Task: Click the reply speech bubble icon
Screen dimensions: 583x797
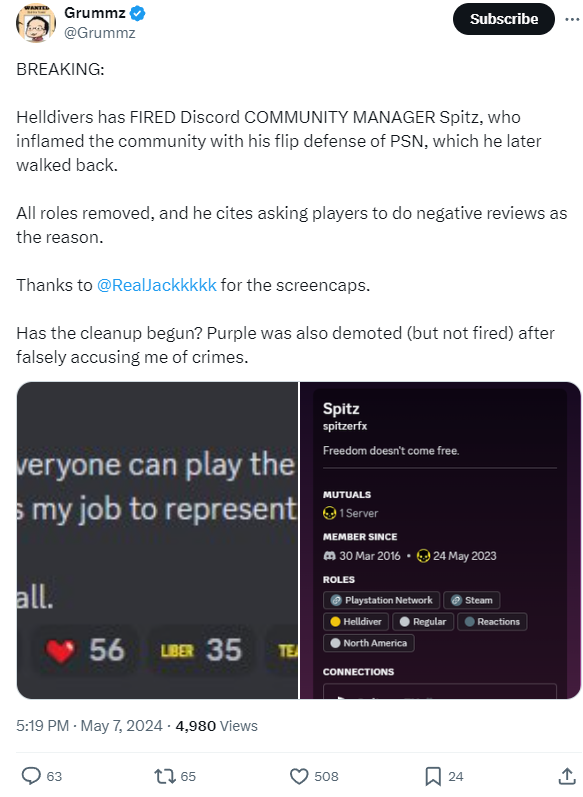Action: click(32, 776)
